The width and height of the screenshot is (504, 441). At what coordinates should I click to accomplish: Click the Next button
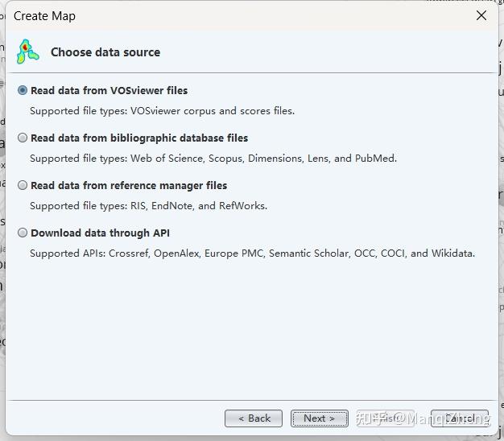[x=319, y=418]
